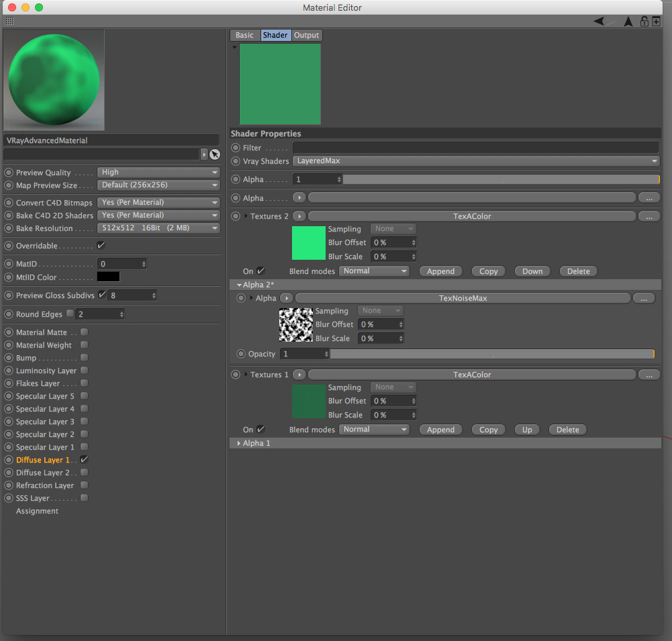
Task: Open the Vray Shaders LayeredMax dropdown
Action: [476, 161]
